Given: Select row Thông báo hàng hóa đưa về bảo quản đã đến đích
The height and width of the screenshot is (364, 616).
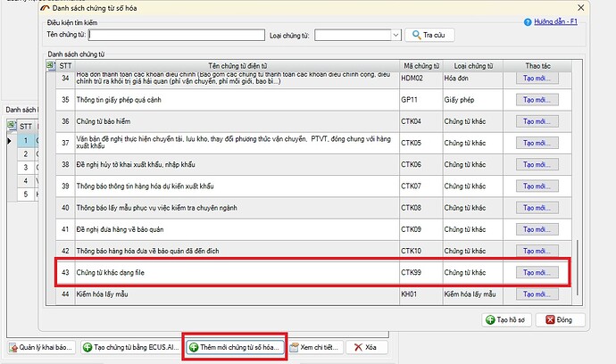Looking at the screenshot, I should point(313,251).
